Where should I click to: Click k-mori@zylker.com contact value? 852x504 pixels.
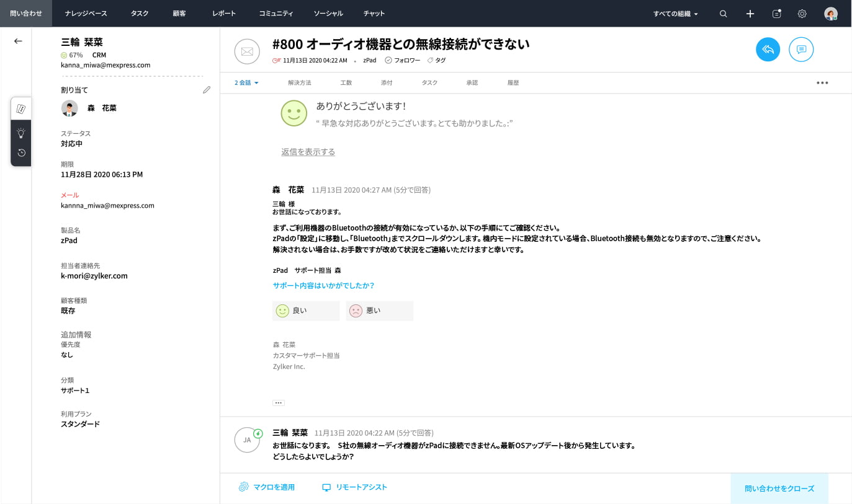(x=94, y=276)
